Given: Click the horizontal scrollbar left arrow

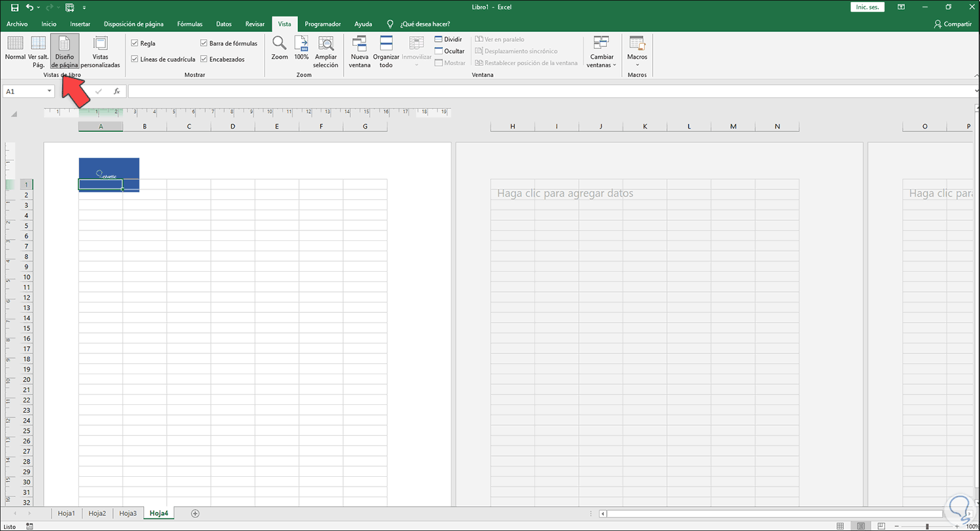Looking at the screenshot, I should (x=603, y=513).
